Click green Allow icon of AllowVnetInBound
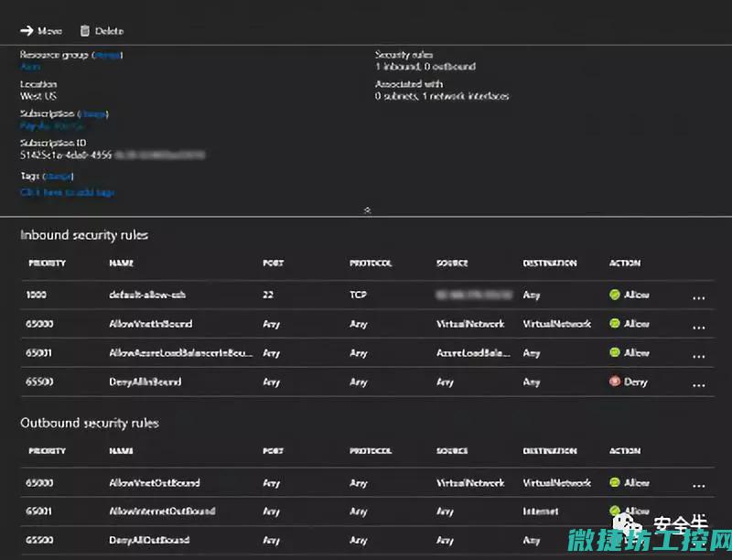This screenshot has width=732, height=560. coord(615,323)
